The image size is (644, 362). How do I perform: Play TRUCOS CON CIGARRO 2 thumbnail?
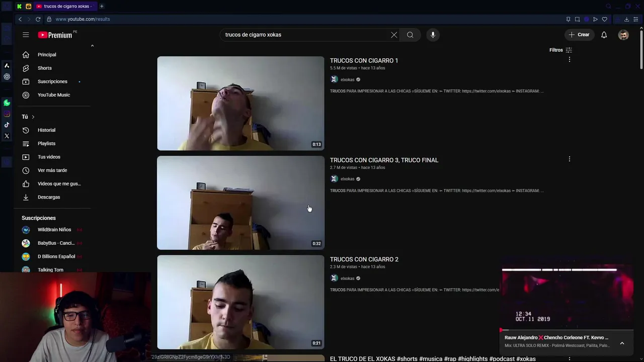240,302
